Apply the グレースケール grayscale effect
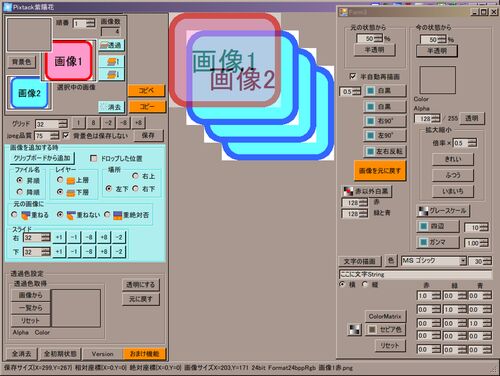This screenshot has width=500, height=376. tap(443, 211)
